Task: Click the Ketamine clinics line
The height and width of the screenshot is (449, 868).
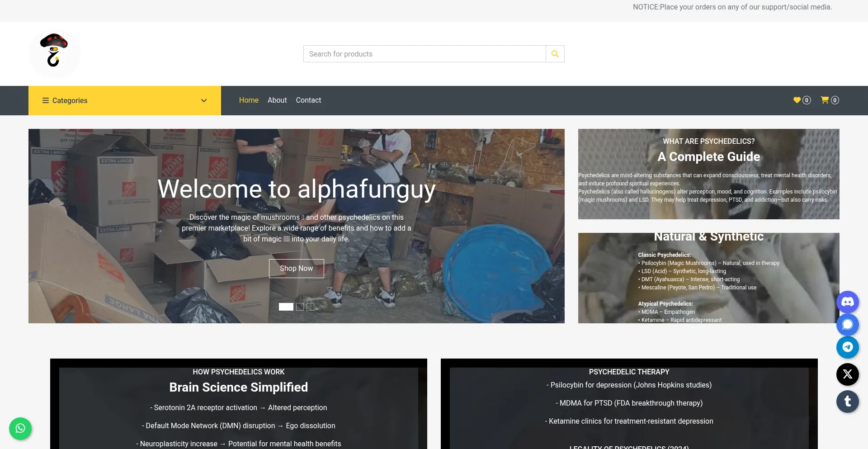Action: tap(629, 421)
